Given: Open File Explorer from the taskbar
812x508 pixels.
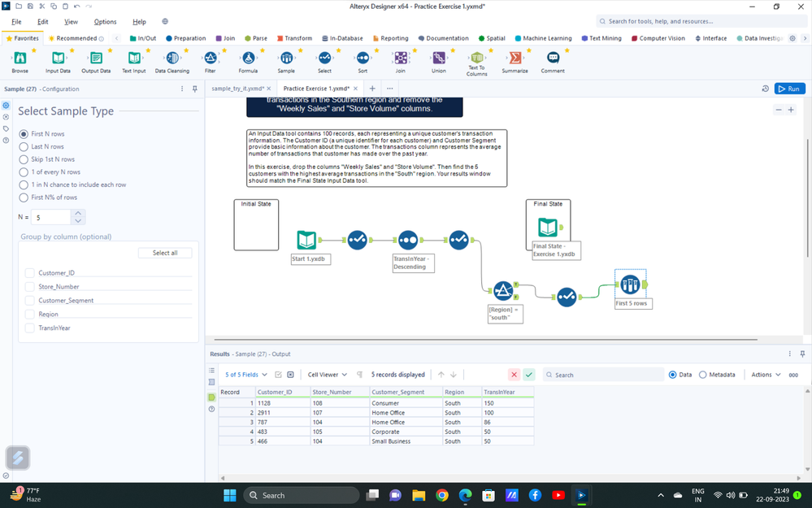Looking at the screenshot, I should 419,496.
